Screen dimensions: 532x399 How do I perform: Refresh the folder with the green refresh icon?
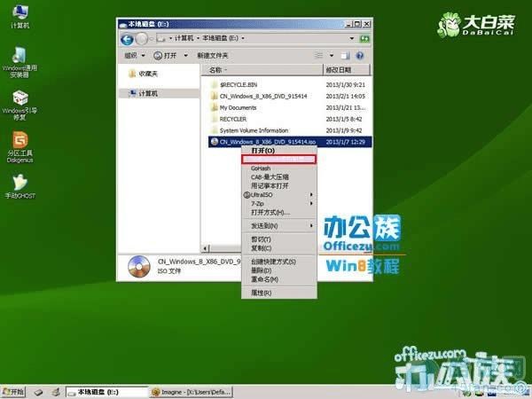(364, 38)
